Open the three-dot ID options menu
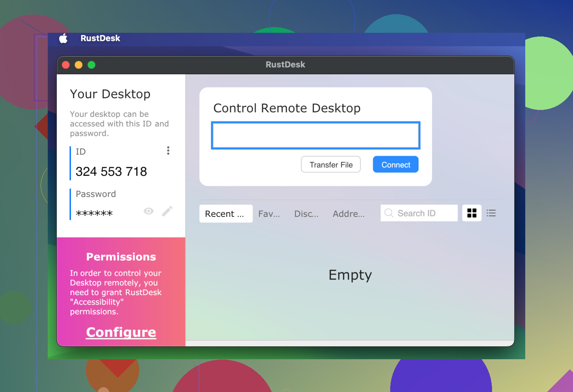Viewport: 573px width, 392px height. (x=168, y=151)
